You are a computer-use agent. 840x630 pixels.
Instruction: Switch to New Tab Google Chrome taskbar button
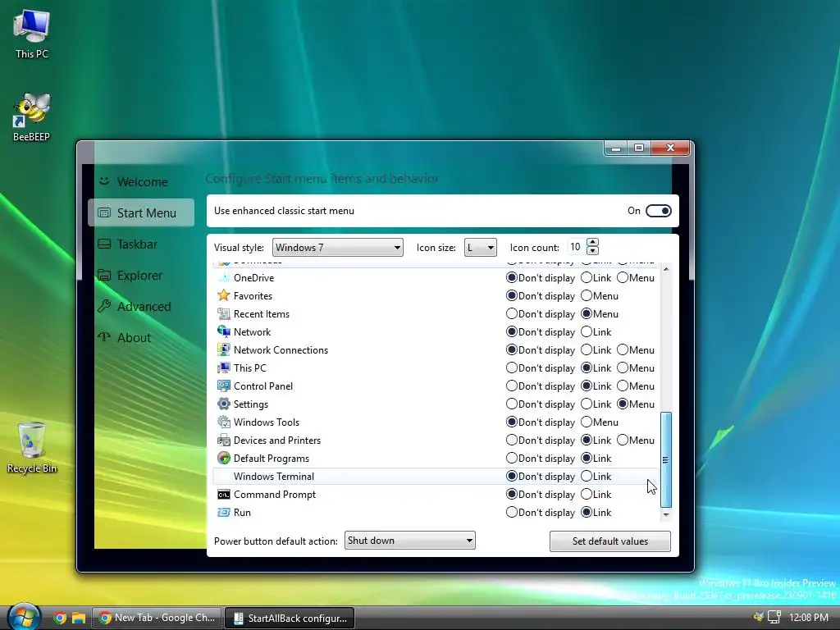[157, 618]
